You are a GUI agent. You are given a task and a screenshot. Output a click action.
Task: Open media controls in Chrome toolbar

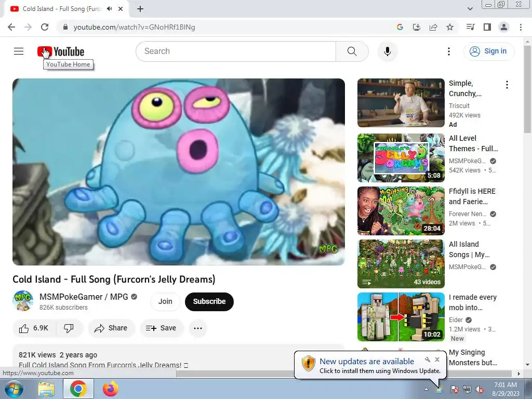pyautogui.click(x=470, y=27)
